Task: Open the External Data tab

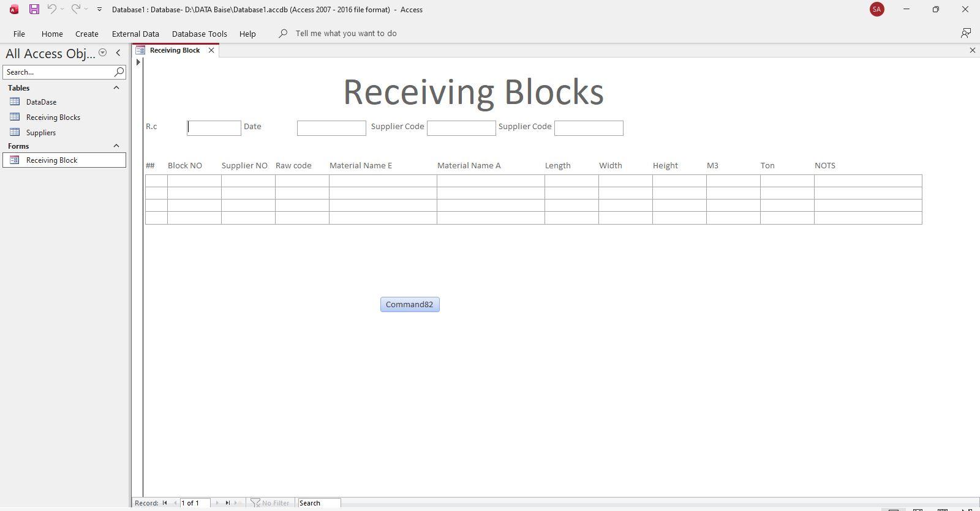Action: [x=135, y=34]
